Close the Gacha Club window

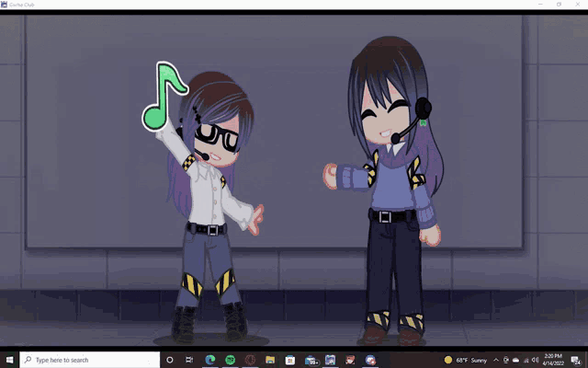click(x=578, y=4)
